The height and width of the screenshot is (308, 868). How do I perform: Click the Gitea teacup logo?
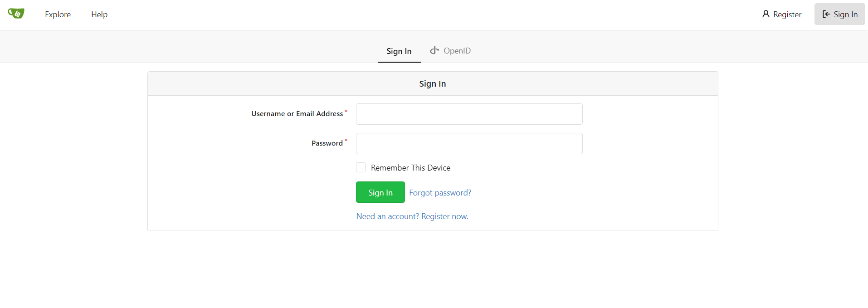[16, 14]
